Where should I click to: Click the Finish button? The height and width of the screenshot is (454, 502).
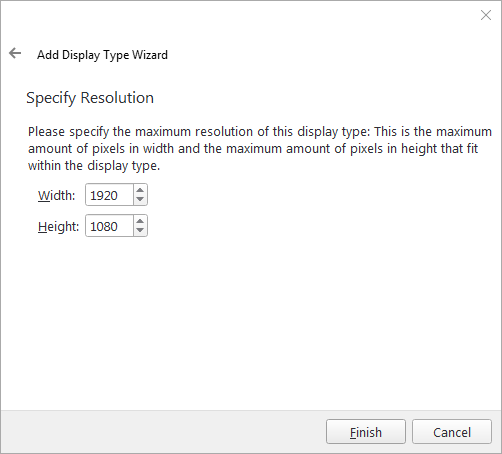tap(366, 432)
